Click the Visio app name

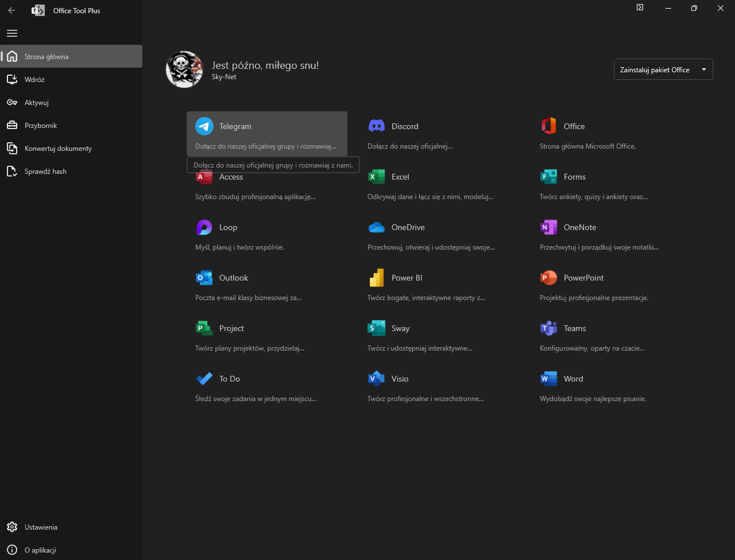coord(400,379)
